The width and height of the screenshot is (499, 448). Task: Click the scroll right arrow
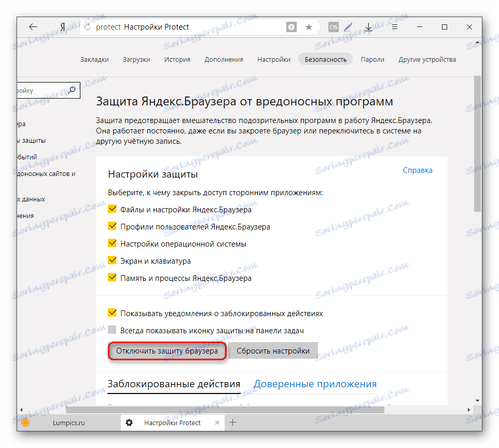click(469, 410)
